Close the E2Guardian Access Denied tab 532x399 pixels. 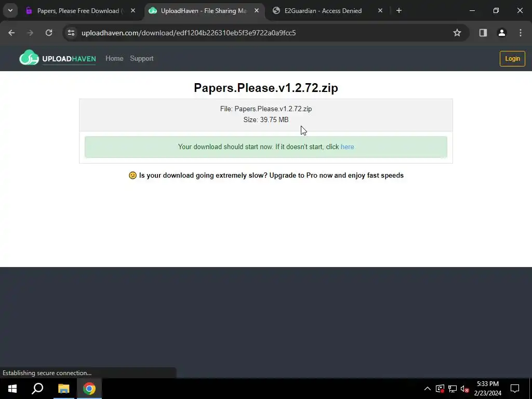pos(380,11)
